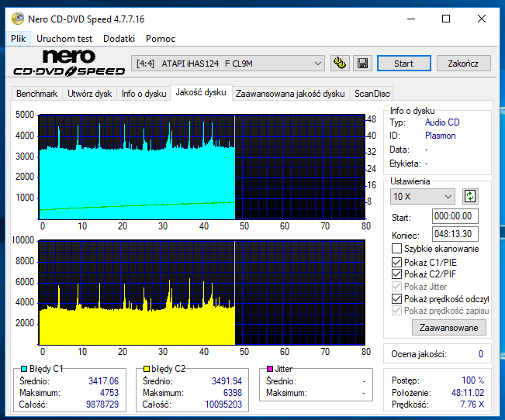Select the Jakość dysku tab

point(201,93)
